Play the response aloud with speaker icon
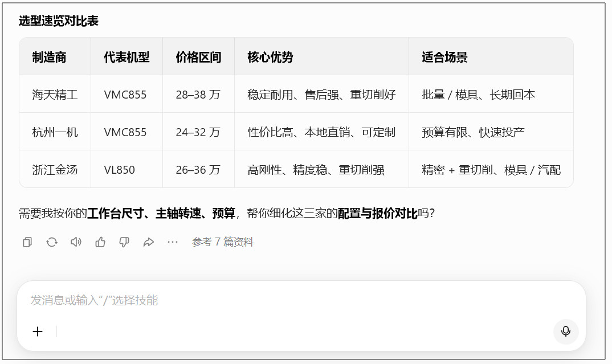The height and width of the screenshot is (364, 612). point(76,242)
